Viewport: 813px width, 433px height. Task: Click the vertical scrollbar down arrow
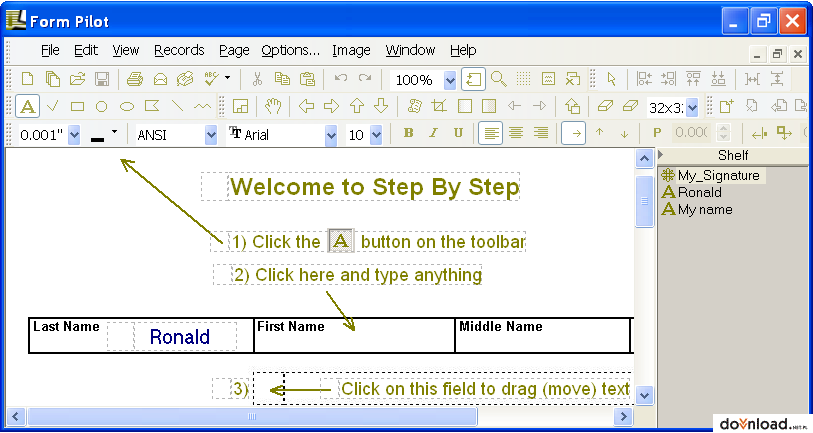point(644,395)
